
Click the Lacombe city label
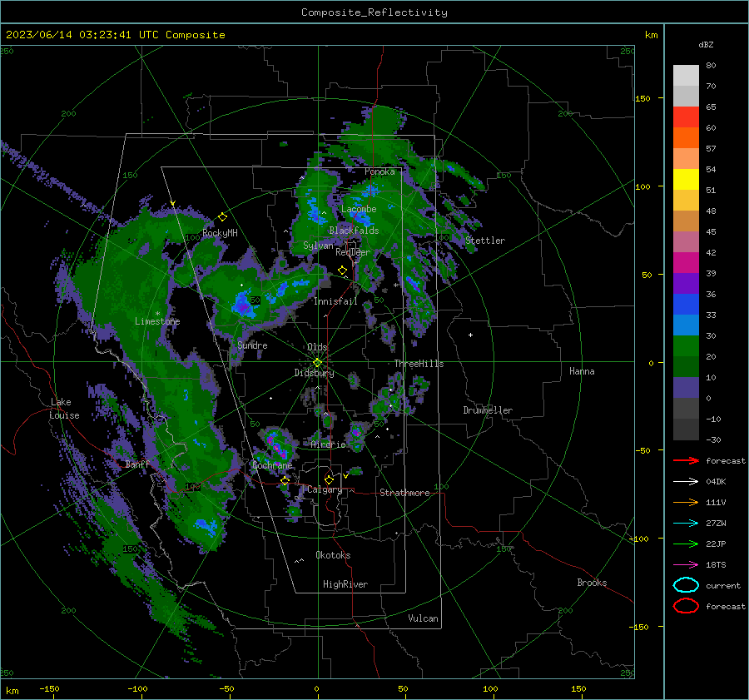[359, 209]
